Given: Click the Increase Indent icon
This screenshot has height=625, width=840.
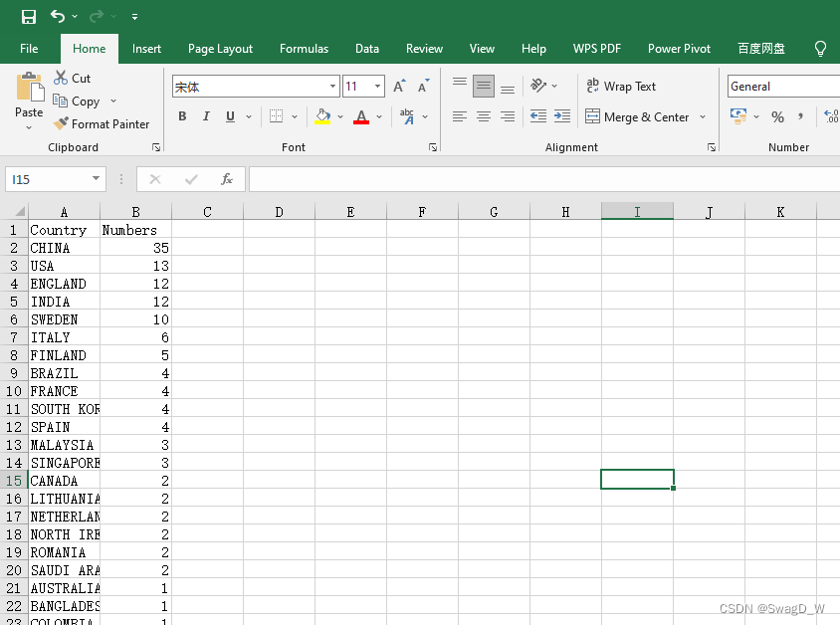Looking at the screenshot, I should pyautogui.click(x=562, y=116).
